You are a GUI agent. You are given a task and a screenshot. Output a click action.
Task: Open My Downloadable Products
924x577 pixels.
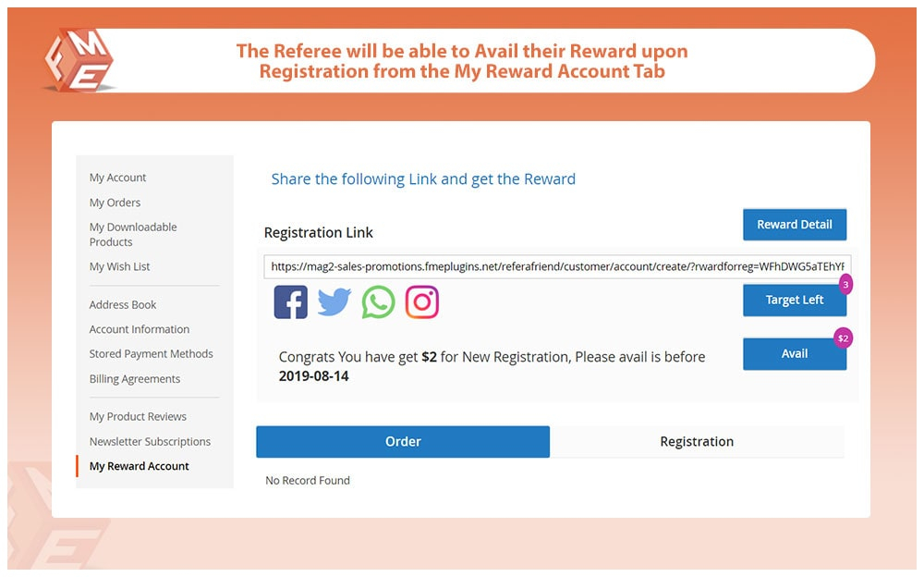(x=133, y=234)
